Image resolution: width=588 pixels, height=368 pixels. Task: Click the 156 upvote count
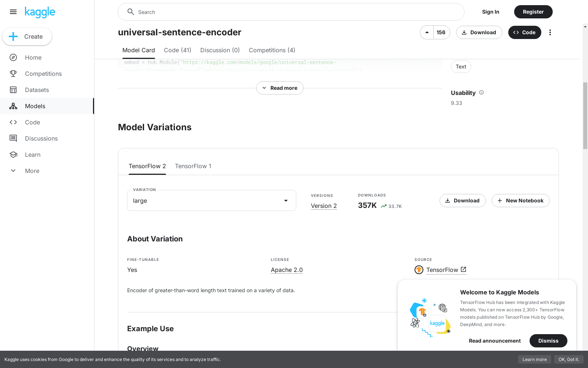(x=441, y=32)
